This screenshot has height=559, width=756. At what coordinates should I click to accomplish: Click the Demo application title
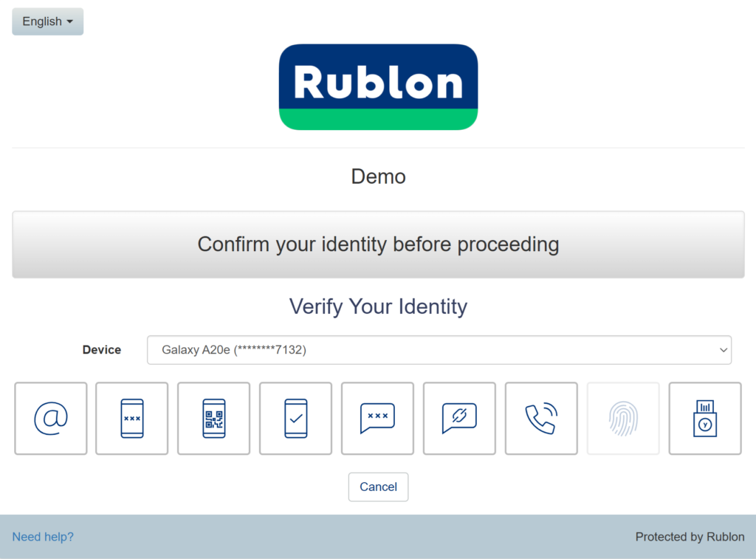coord(378,176)
